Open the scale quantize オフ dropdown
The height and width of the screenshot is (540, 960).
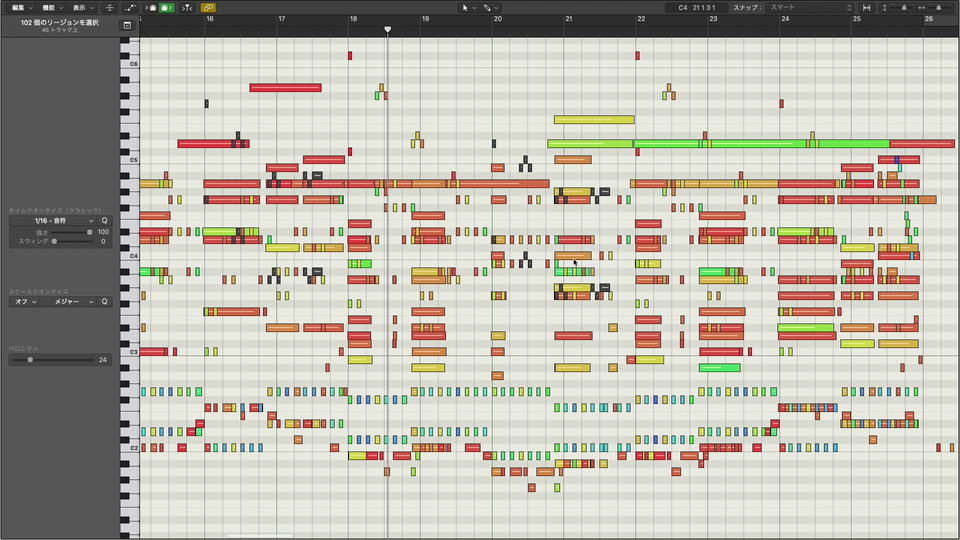[x=24, y=302]
